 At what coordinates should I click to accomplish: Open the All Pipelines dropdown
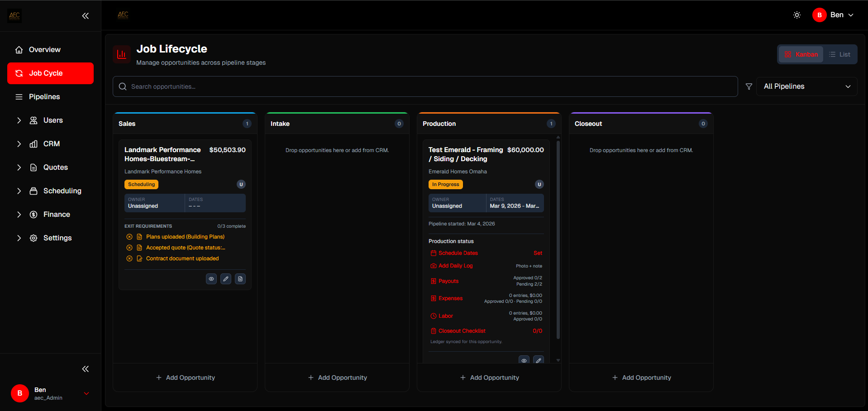pos(806,86)
